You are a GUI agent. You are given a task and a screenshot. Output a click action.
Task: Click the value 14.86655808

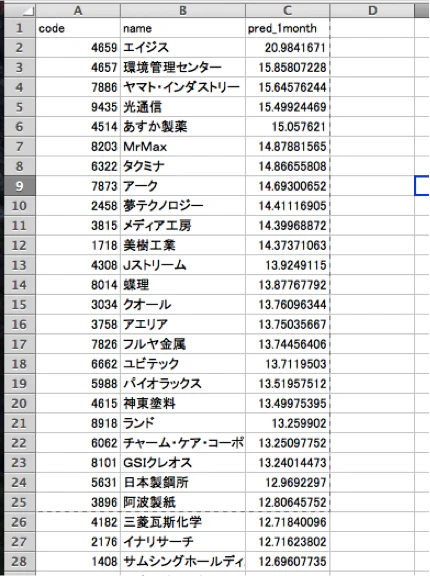point(288,166)
